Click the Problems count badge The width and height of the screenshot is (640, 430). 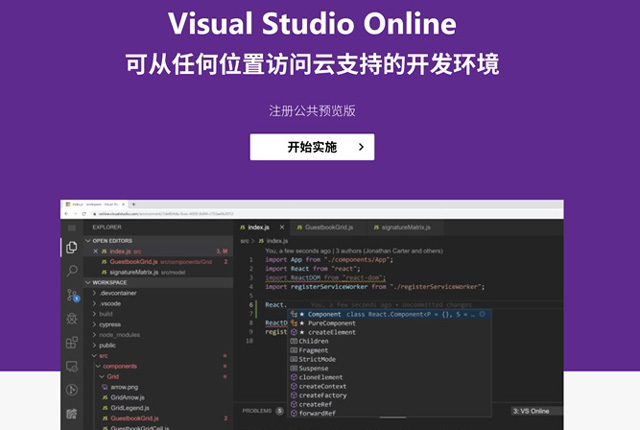(280, 411)
